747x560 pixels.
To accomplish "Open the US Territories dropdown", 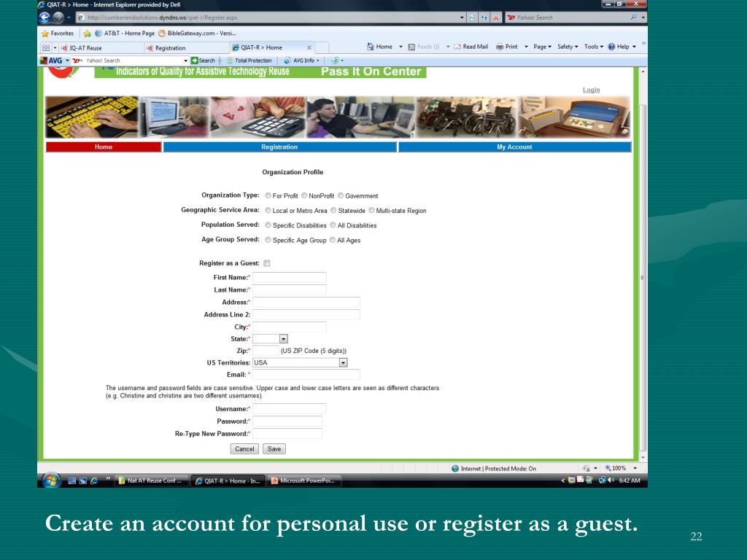I will pos(343,363).
